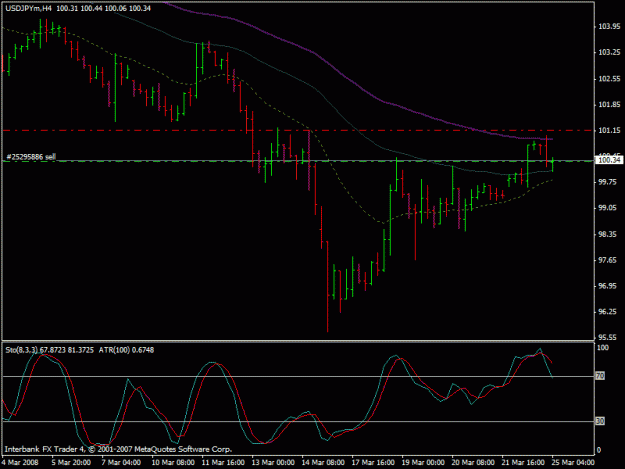Click the 10 Mar 08:00 time label
625x469 pixels.
173,463
